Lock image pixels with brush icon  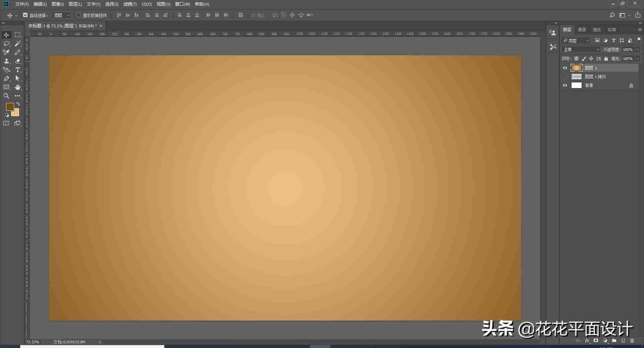coord(584,59)
